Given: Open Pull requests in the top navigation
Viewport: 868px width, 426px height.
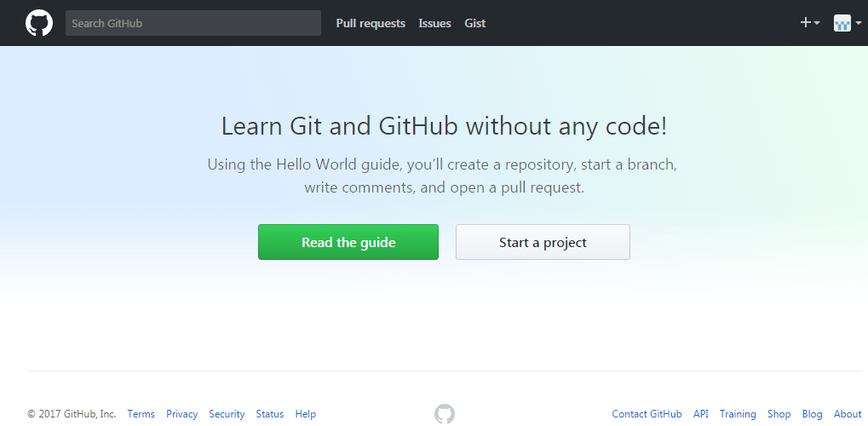Looking at the screenshot, I should coord(371,23).
